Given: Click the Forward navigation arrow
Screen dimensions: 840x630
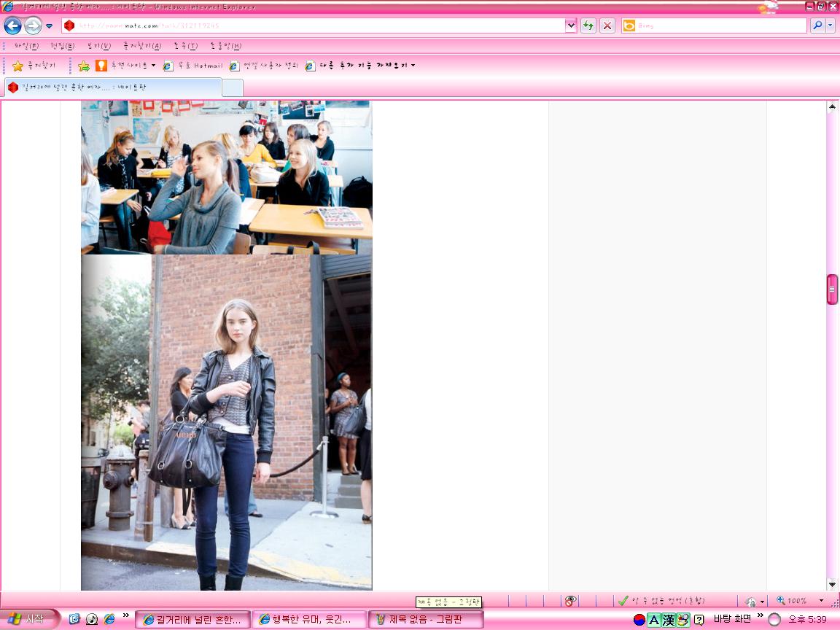Looking at the screenshot, I should pyautogui.click(x=33, y=26).
